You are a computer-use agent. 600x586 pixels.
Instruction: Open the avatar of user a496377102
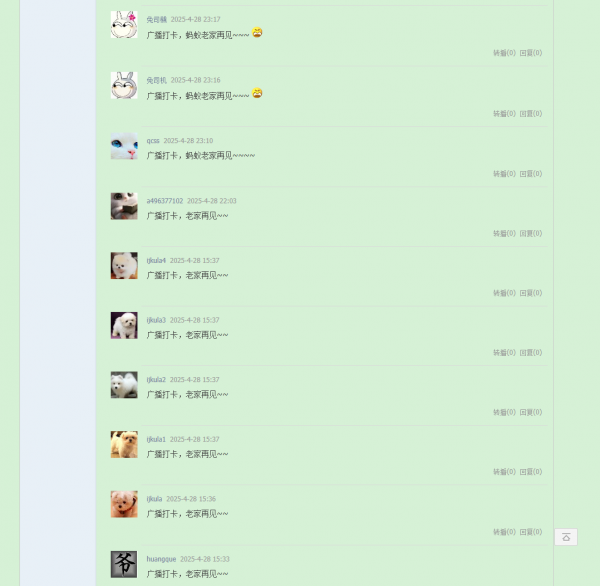click(124, 206)
